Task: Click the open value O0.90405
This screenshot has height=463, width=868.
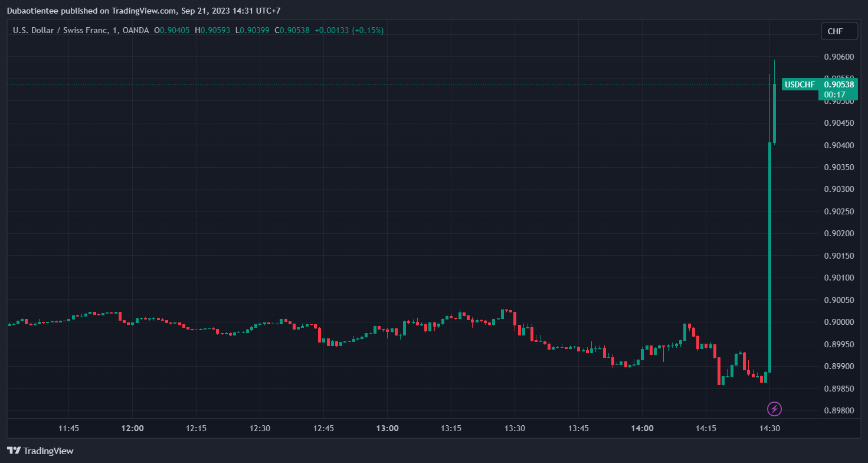Action: pyautogui.click(x=172, y=30)
